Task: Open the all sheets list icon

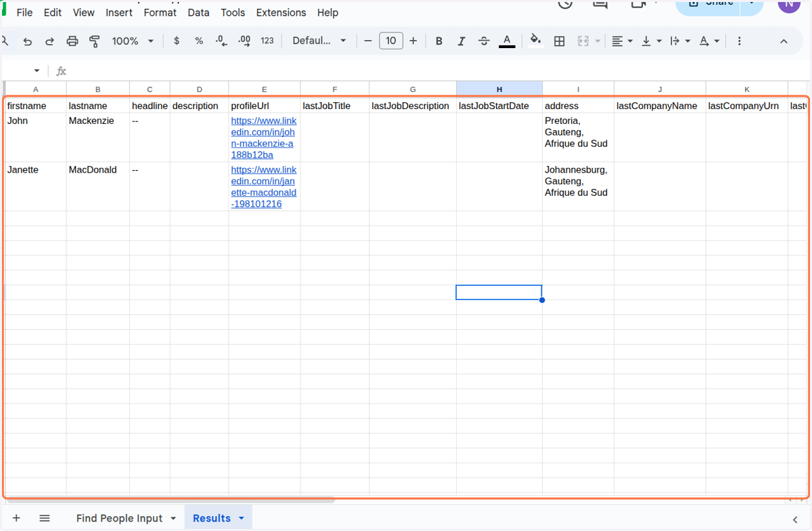Action: [x=45, y=518]
